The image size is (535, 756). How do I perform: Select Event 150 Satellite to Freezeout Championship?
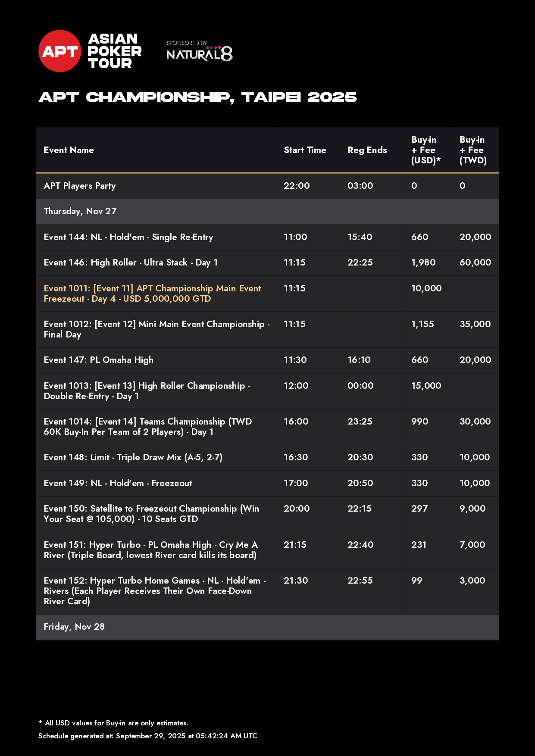(151, 514)
